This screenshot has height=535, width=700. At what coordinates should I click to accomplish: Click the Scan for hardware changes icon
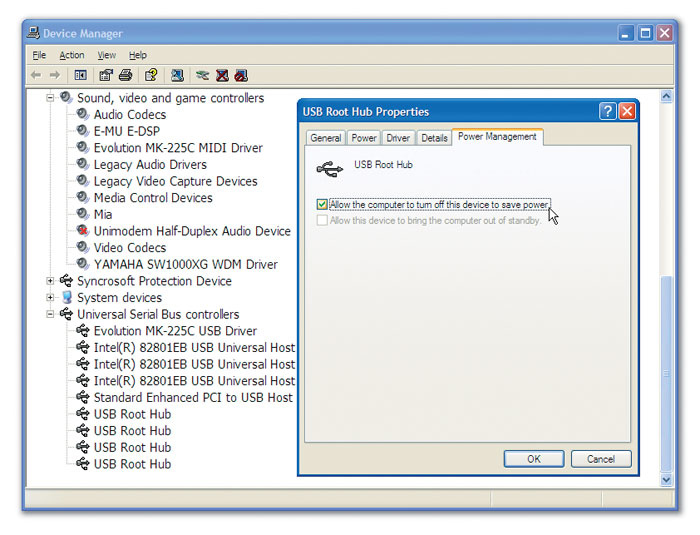click(177, 75)
